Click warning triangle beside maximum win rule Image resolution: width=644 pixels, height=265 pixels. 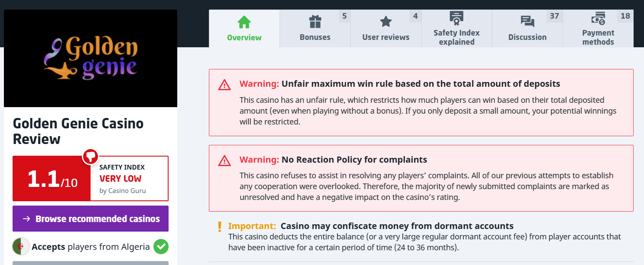coord(224,85)
